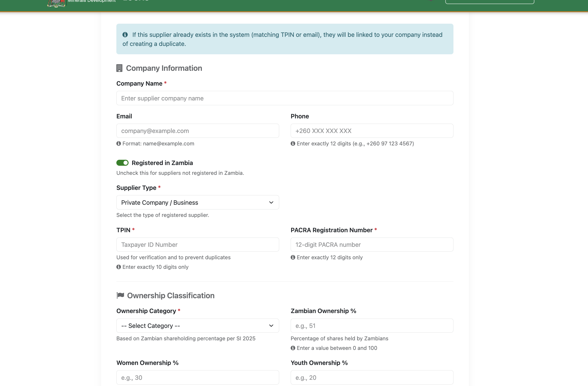Open the Ownership Category dropdown
This screenshot has width=588, height=386.
198,326
